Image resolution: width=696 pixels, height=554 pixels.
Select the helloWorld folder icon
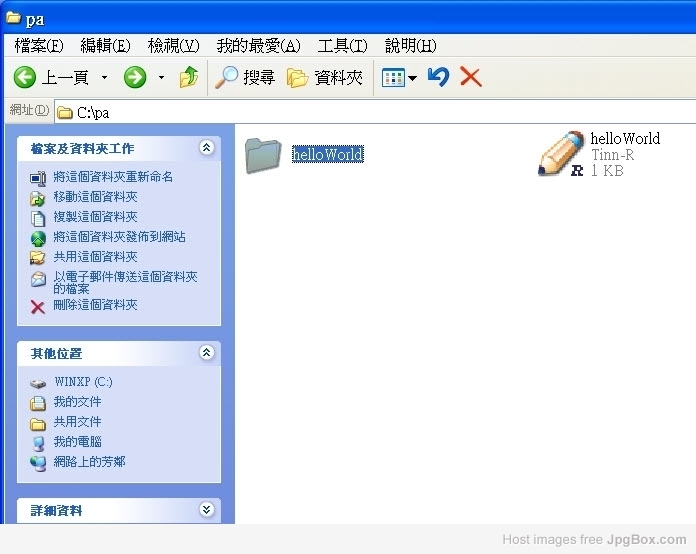(x=263, y=155)
